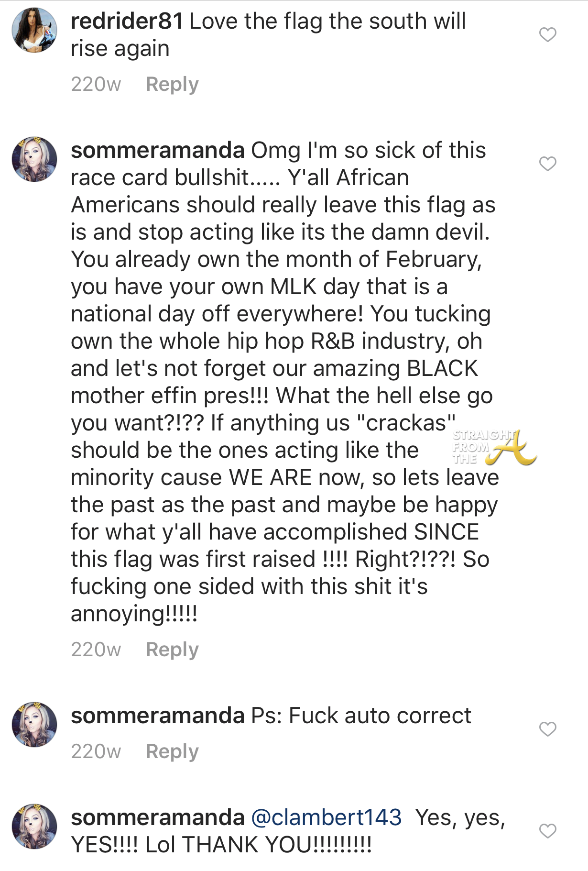The image size is (588, 871).
Task: Tap the 220w timestamp under "annoying!!!!!"
Action: pos(96,650)
